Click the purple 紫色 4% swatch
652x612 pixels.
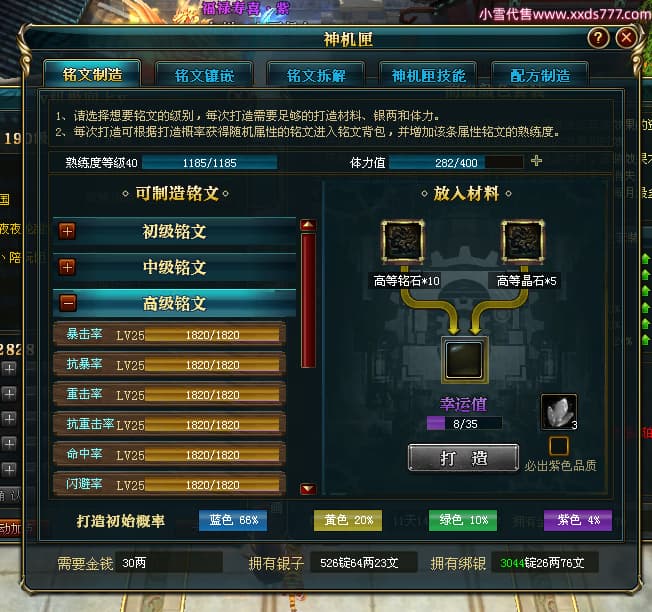click(x=578, y=520)
